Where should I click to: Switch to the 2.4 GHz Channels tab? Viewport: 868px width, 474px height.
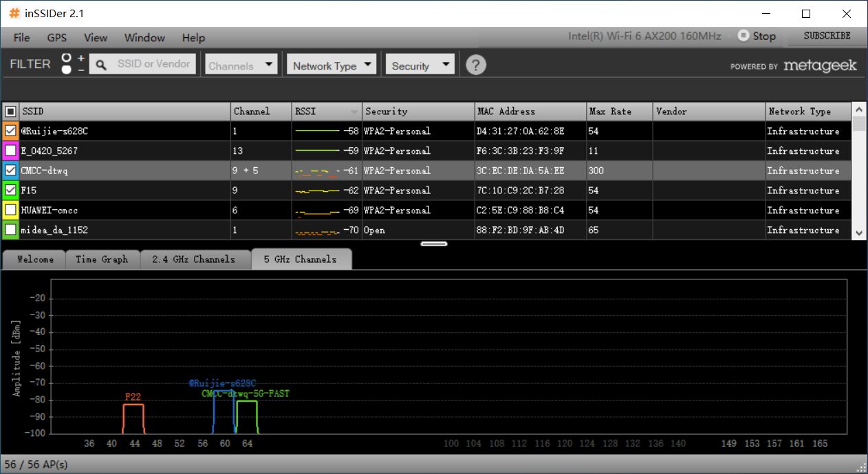[x=195, y=259]
